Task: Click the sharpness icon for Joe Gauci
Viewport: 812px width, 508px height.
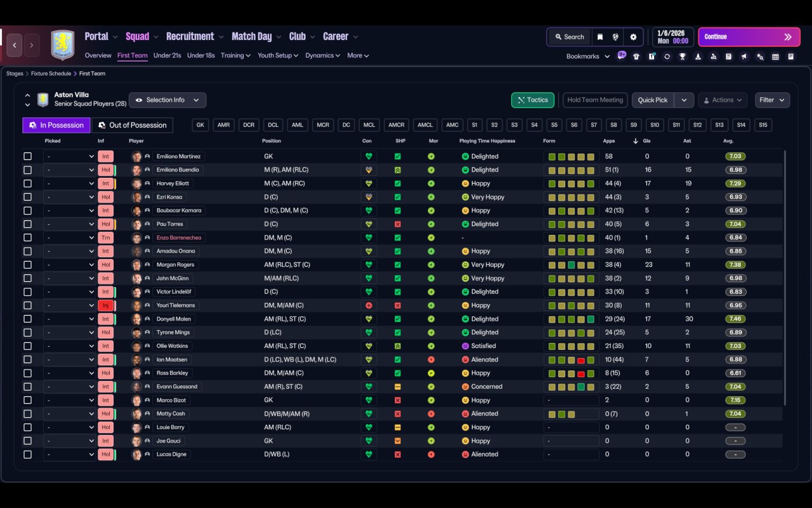Action: (398, 441)
